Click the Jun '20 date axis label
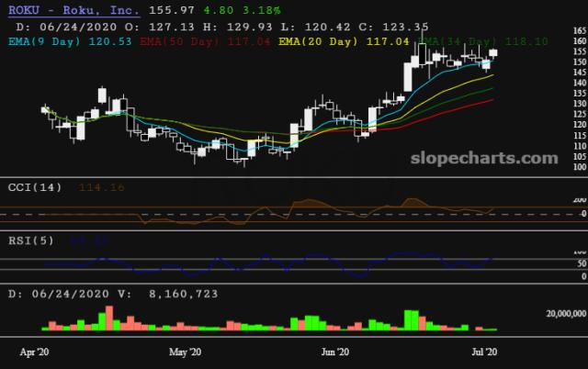The width and height of the screenshot is (588, 369). pos(334,351)
